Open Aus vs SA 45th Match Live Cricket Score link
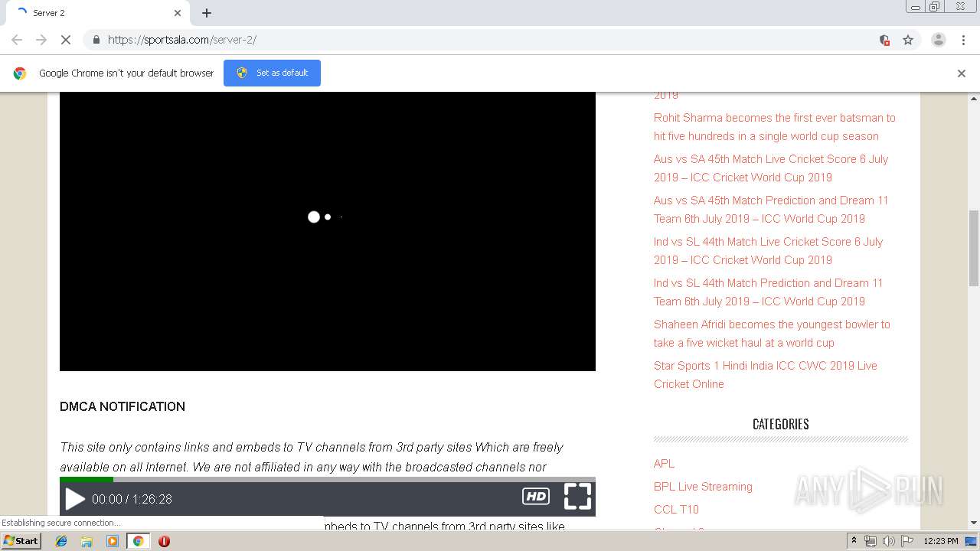This screenshot has height=551, width=980. [771, 168]
